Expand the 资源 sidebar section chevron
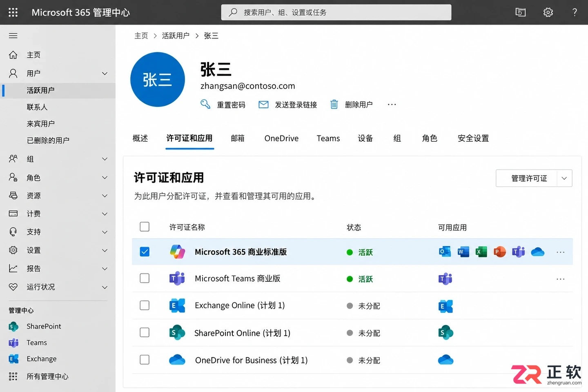Image resolution: width=588 pixels, height=392 pixels. [x=105, y=196]
